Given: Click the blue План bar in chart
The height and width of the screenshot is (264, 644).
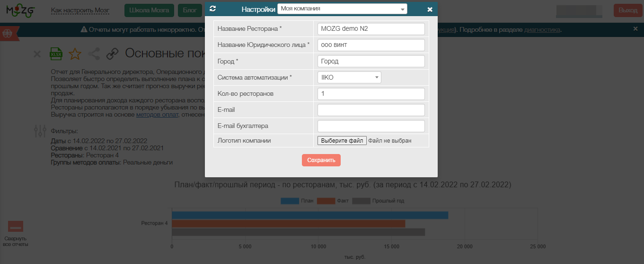Looking at the screenshot, I should (x=310, y=215).
